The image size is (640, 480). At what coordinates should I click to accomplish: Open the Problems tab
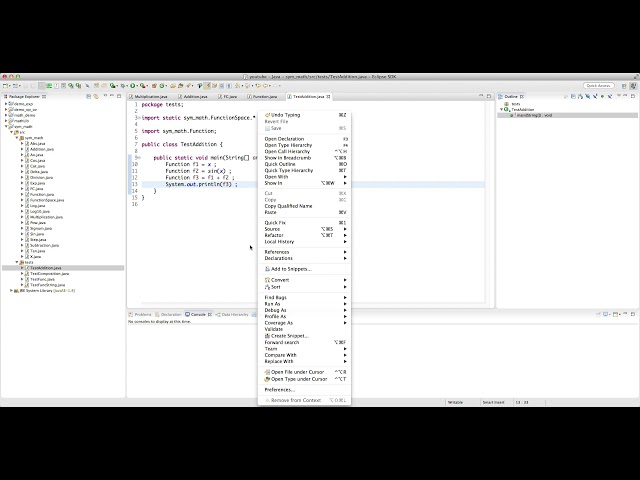point(140,315)
